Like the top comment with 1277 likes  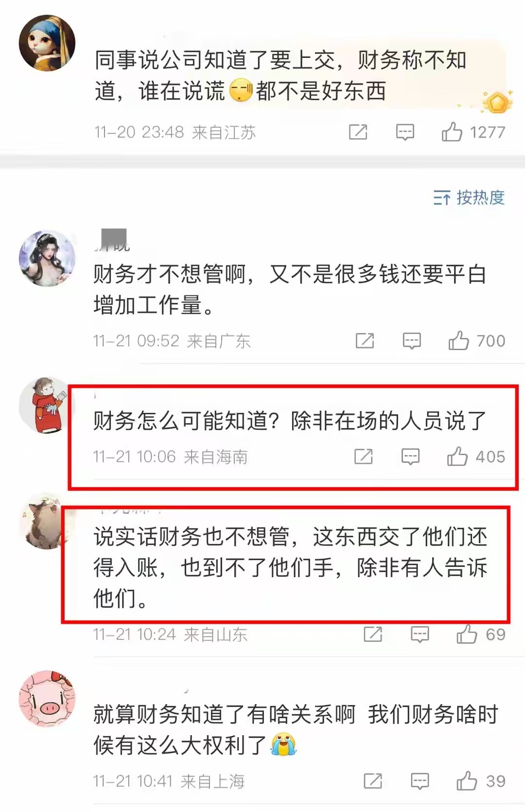452,132
